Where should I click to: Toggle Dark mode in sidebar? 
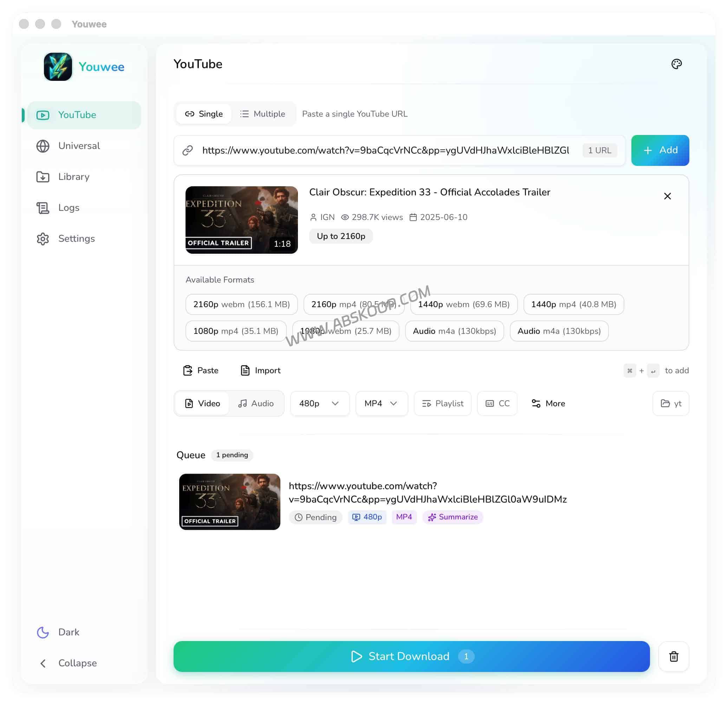(69, 632)
